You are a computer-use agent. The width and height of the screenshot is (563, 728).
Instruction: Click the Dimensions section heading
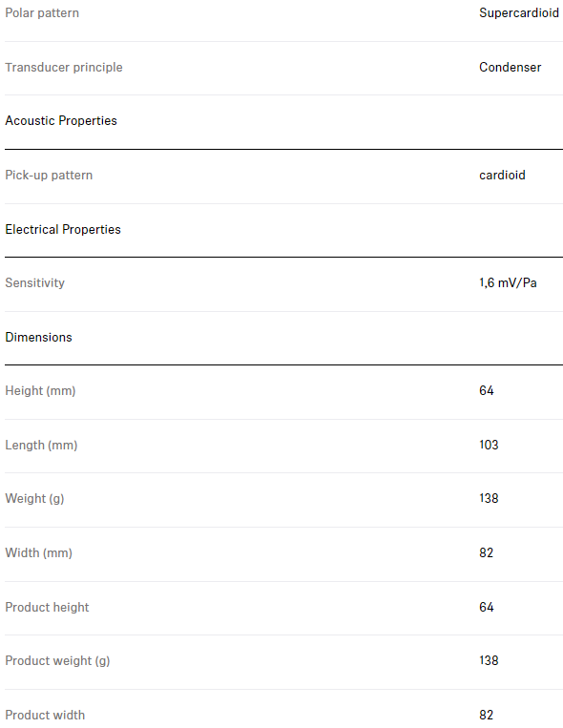38,337
